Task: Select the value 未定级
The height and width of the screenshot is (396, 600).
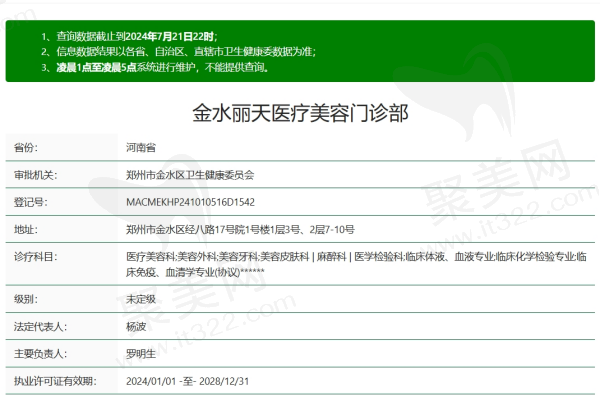Action: tap(141, 299)
